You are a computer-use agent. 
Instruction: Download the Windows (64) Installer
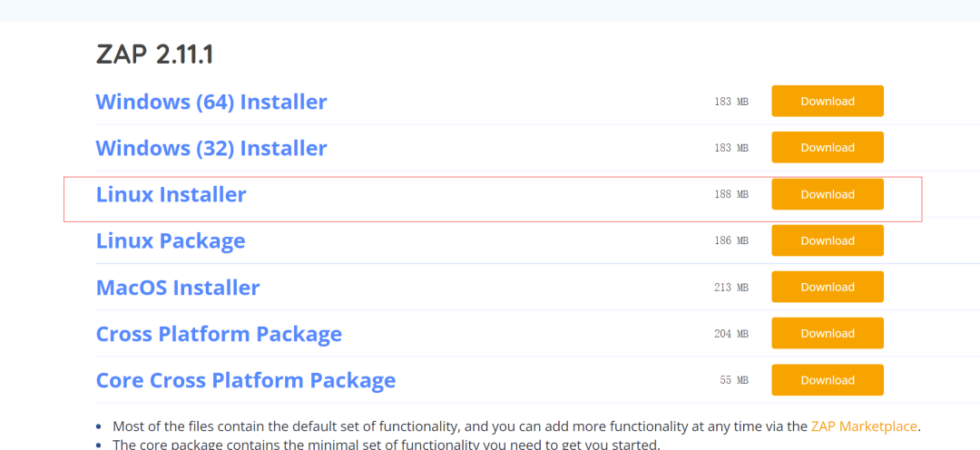(828, 102)
